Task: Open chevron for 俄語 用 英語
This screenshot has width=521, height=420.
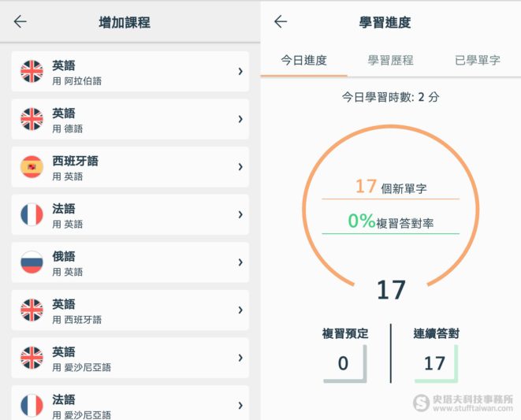Action: (240, 262)
